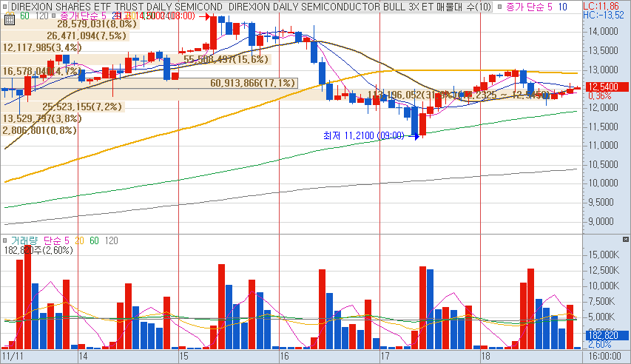Click the 14 date label on time axis
Viewport: 631px width, 364px height.
84,357
